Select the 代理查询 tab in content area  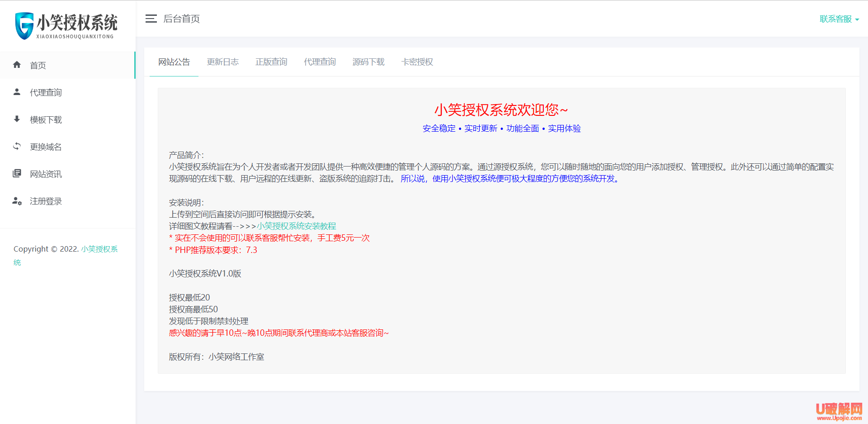pos(320,62)
